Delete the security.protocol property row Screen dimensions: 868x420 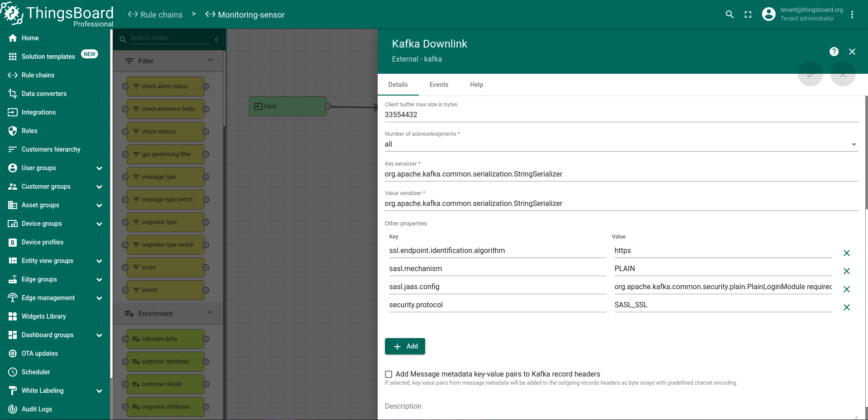pos(847,307)
